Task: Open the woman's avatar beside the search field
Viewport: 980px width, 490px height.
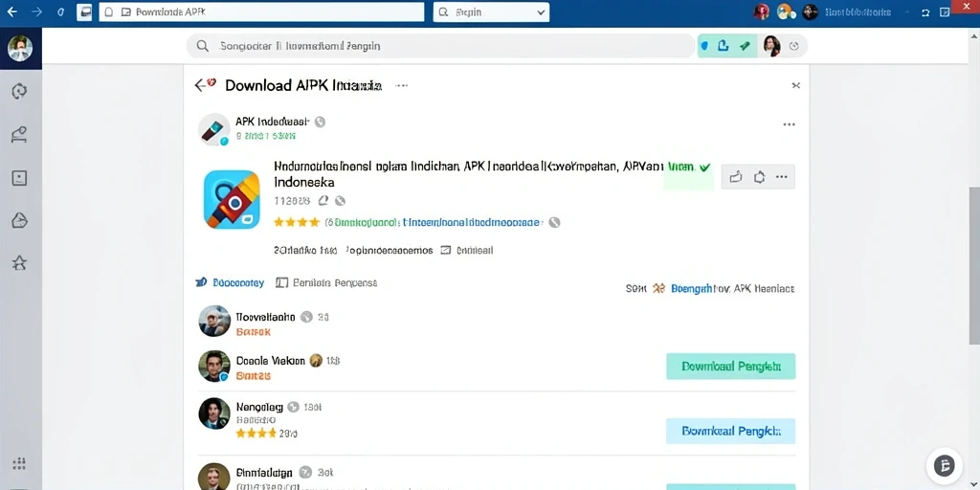Action: coord(772,46)
